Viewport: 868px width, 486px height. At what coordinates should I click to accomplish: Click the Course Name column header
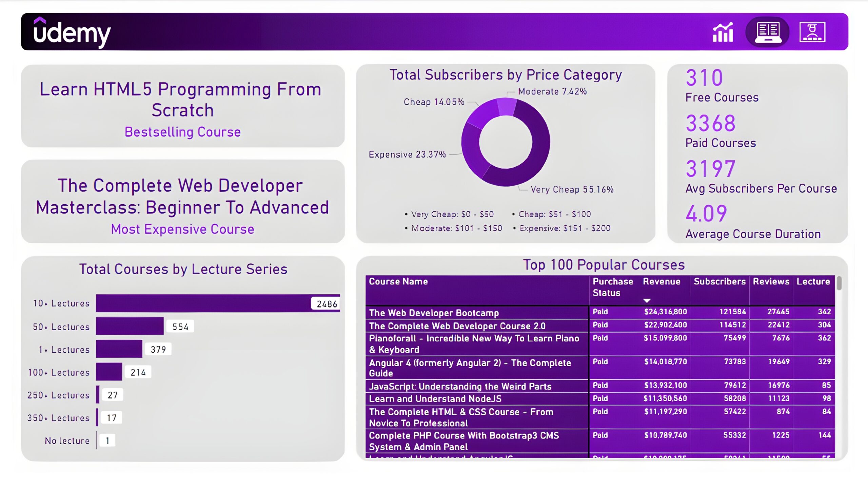coord(398,281)
